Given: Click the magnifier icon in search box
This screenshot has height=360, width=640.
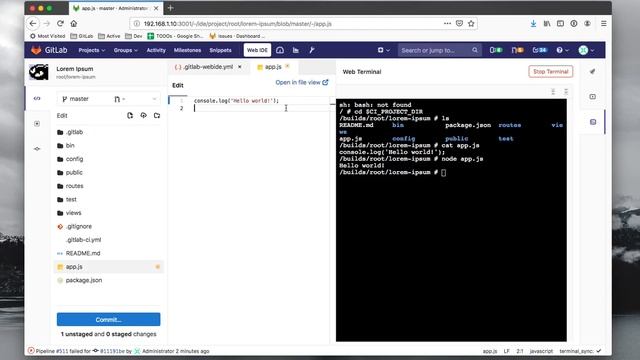Looking at the screenshot, I should [x=475, y=50].
